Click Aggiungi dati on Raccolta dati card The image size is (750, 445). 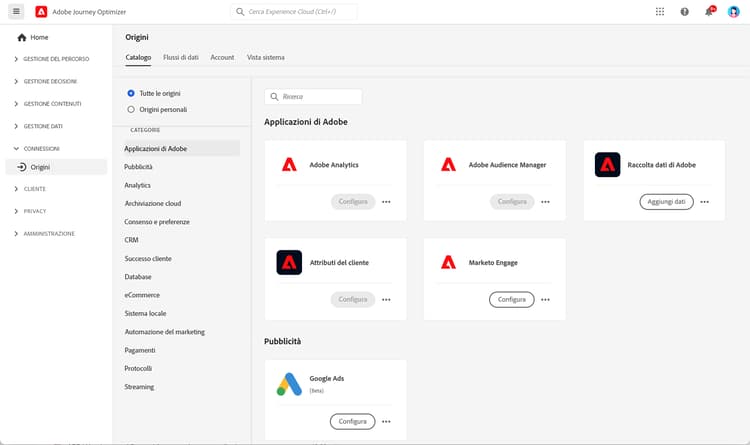(666, 202)
